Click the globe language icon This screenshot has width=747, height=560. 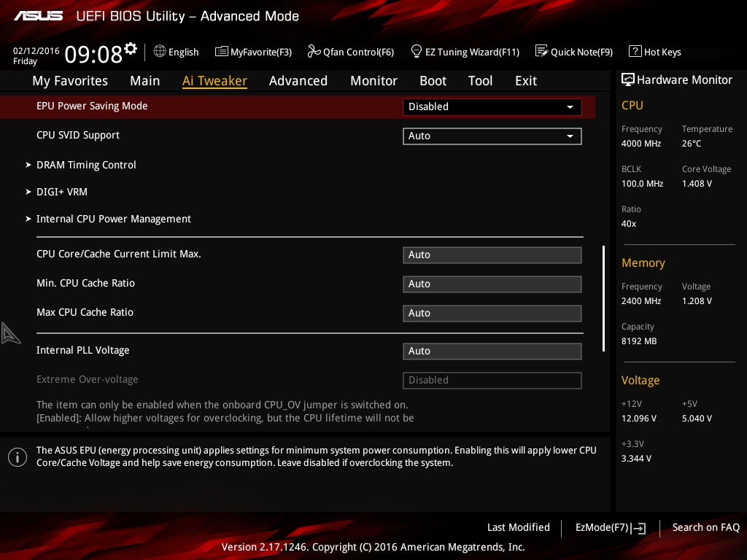point(160,51)
